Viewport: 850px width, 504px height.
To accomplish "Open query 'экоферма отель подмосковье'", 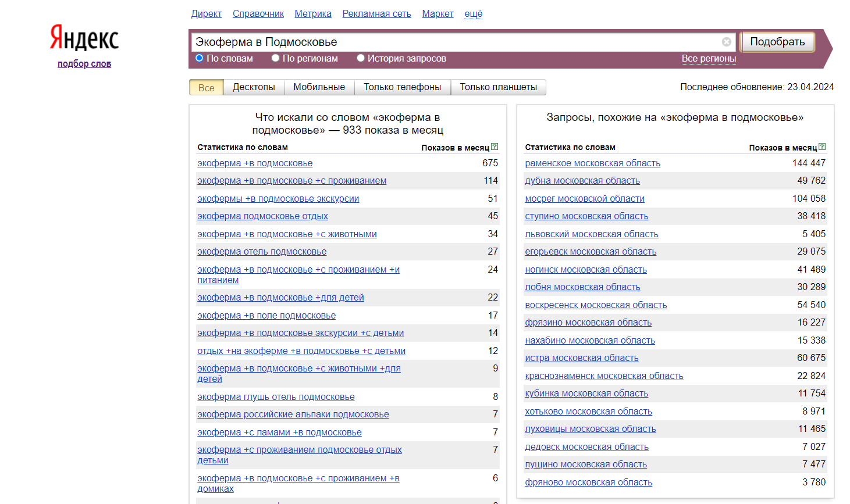I will pos(262,252).
